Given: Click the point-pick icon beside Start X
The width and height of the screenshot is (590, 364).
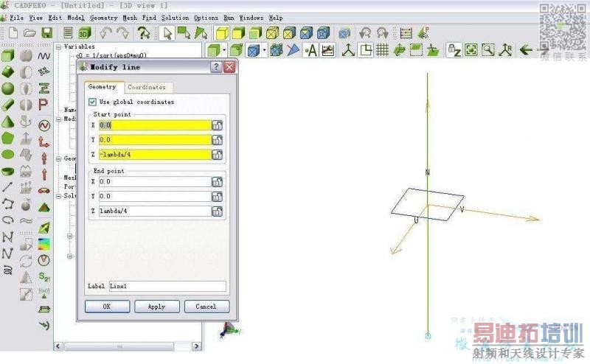Looking at the screenshot, I should pos(217,125).
